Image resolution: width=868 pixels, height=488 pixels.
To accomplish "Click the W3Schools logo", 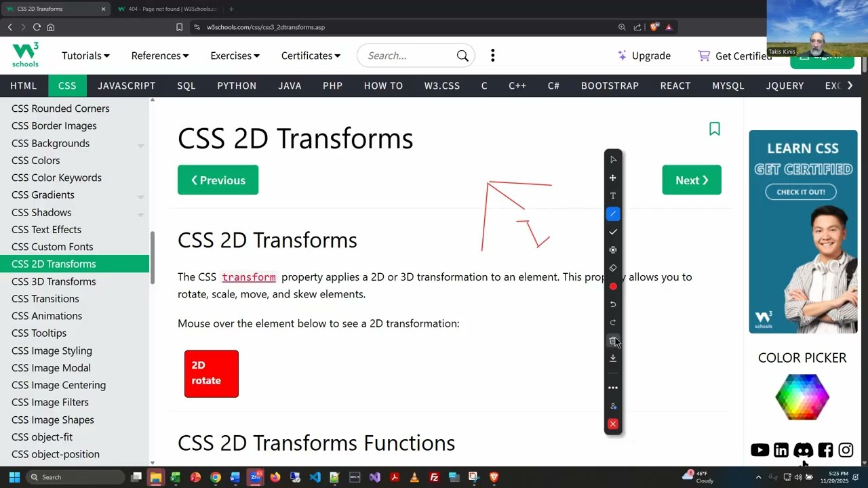I will (x=25, y=55).
